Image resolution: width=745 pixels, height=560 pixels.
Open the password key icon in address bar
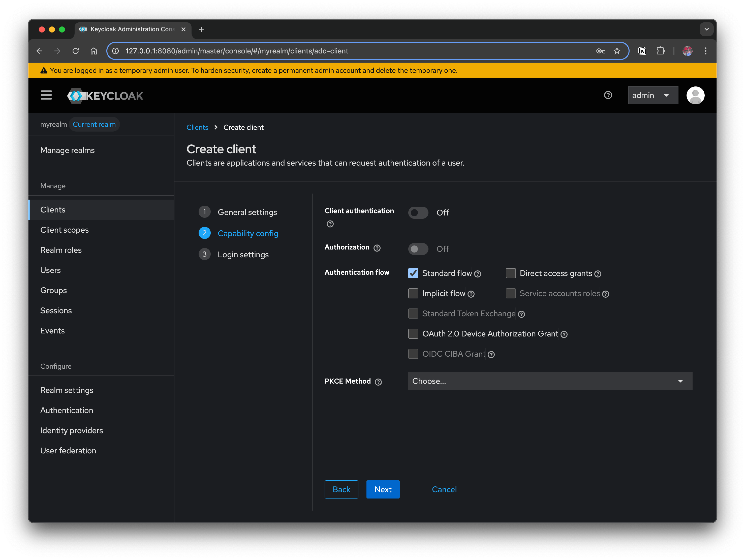(x=601, y=51)
